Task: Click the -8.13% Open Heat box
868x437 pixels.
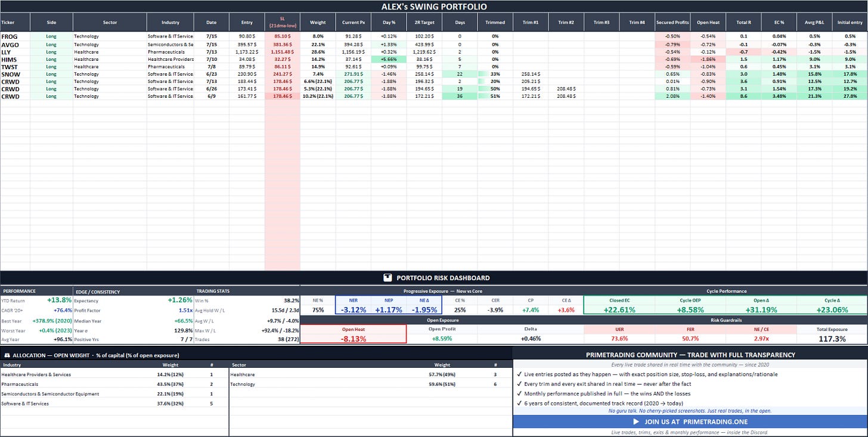Action: click(x=353, y=334)
